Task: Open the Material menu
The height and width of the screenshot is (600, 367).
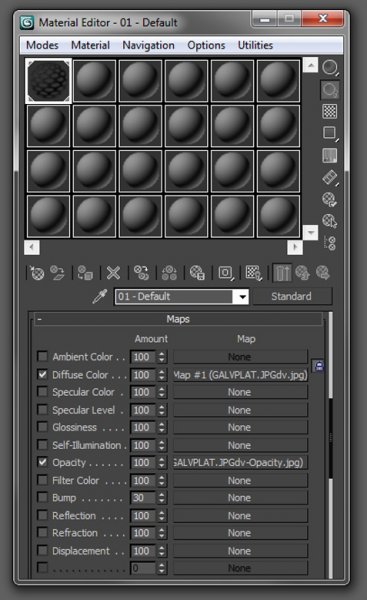Action: pos(90,45)
